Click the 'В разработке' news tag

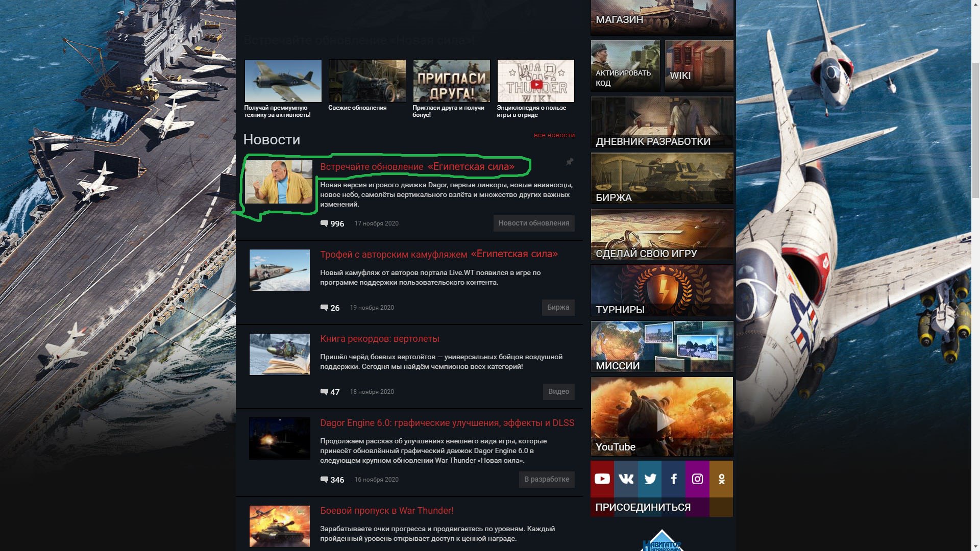tap(547, 480)
